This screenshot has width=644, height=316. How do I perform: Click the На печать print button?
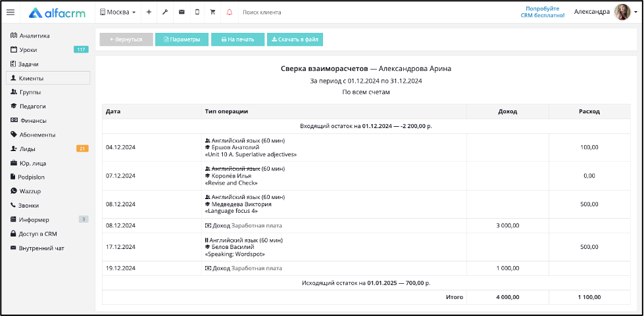point(238,39)
